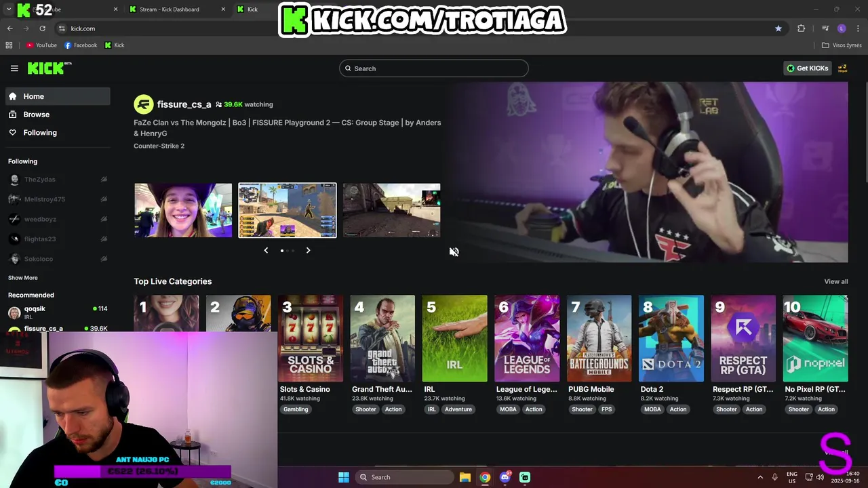Open PUBG Mobile category card
The image size is (868, 488).
pos(599,338)
